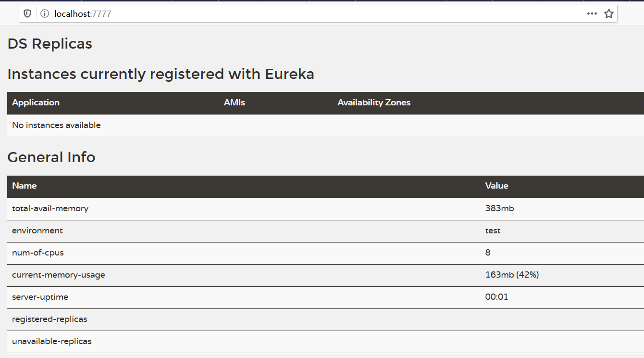The height and width of the screenshot is (358, 644).
Task: Open the page actions three-dot menu
Action: (x=592, y=14)
